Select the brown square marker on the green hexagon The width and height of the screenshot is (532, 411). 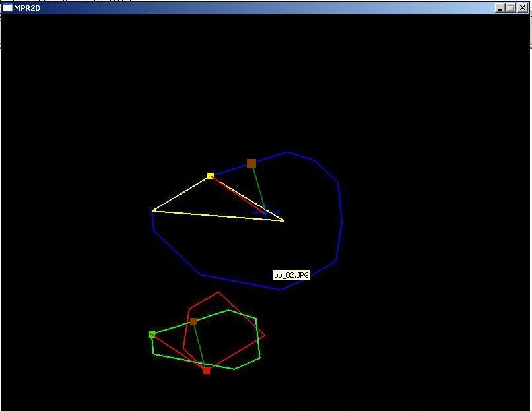pyautogui.click(x=194, y=321)
